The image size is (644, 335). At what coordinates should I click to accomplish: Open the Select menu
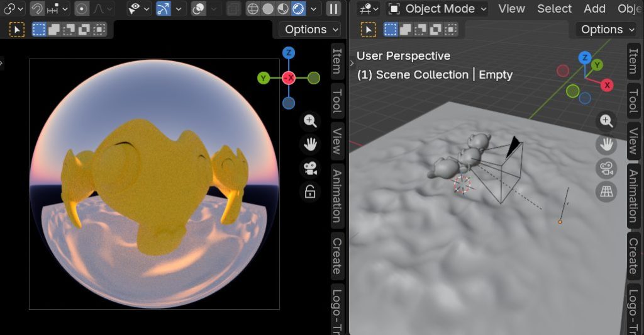[554, 9]
